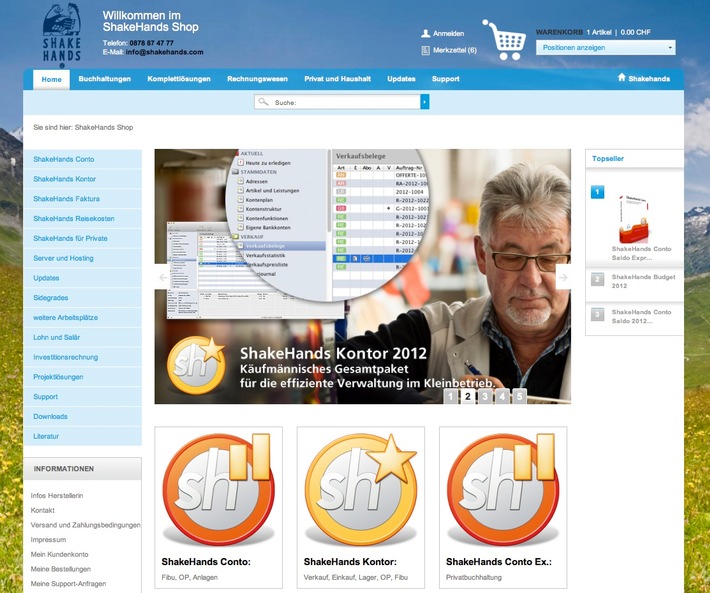Click the topseller rank 3 badge

click(x=597, y=314)
